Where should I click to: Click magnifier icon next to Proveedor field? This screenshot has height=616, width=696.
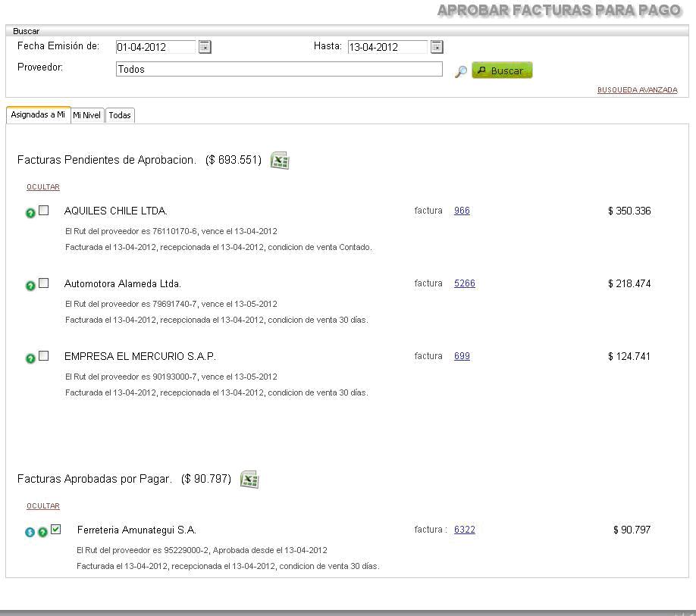(x=461, y=71)
